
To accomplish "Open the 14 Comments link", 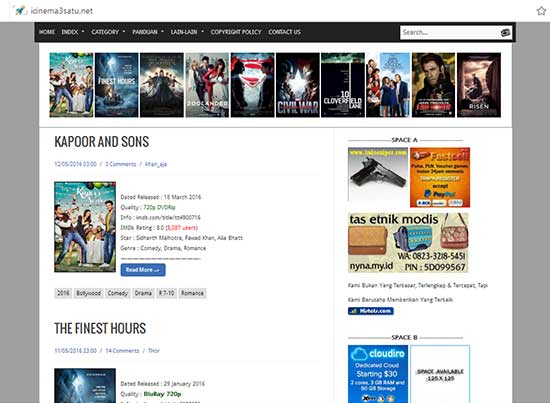I will 122,351.
